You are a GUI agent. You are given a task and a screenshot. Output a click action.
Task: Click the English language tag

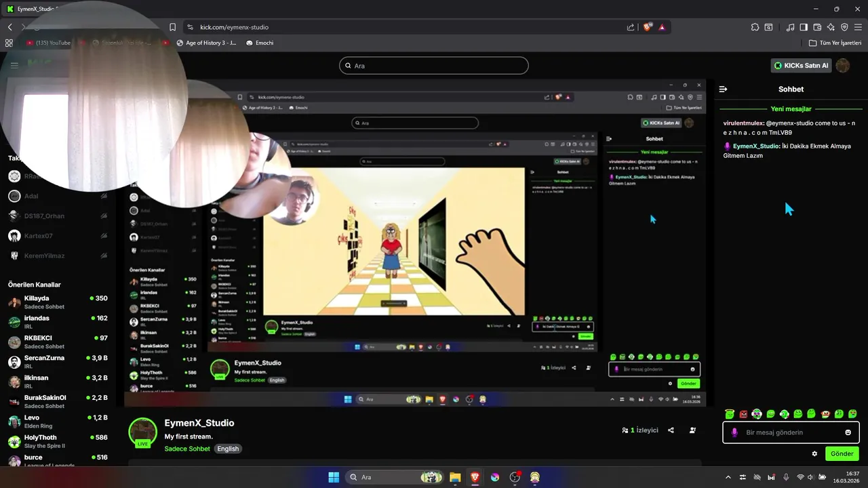(228, 449)
